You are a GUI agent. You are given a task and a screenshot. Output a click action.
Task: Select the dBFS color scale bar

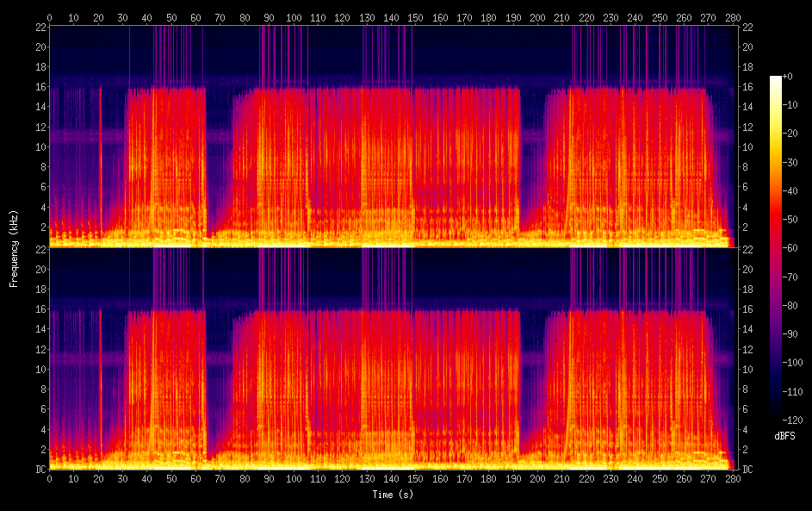(x=775, y=247)
